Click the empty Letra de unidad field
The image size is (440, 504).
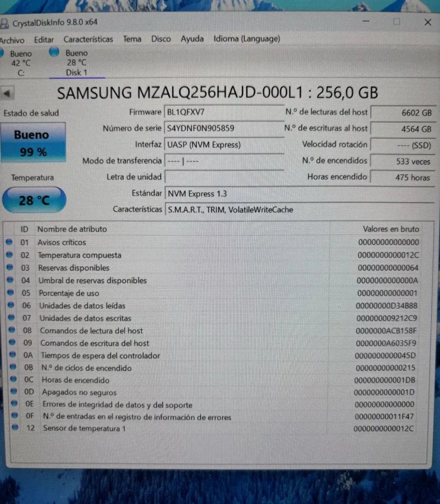[x=224, y=177]
